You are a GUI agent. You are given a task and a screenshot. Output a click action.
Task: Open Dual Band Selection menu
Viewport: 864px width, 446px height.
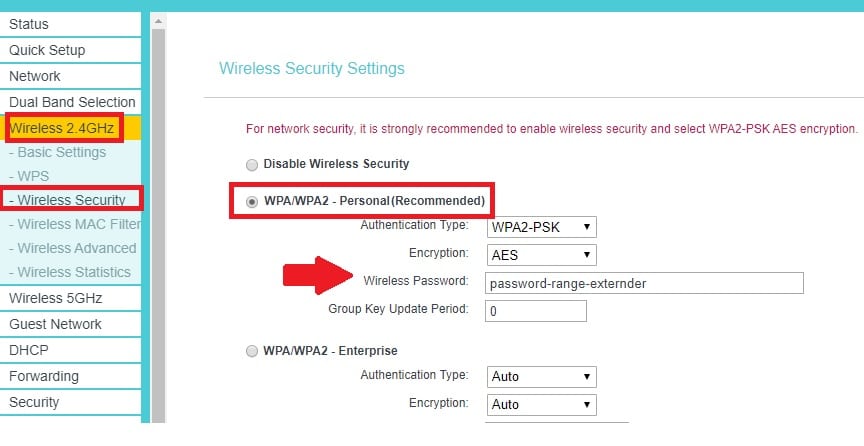pos(72,102)
